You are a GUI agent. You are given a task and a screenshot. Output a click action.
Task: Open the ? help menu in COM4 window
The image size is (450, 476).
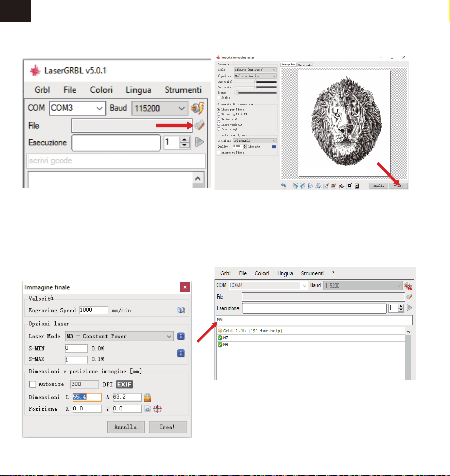click(x=333, y=273)
